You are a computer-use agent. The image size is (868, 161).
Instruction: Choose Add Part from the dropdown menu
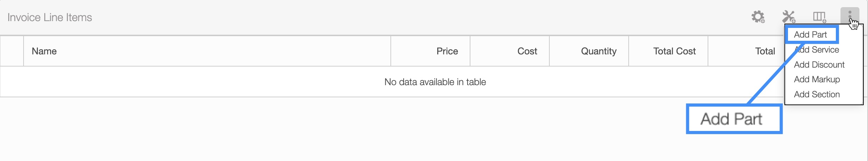[810, 35]
